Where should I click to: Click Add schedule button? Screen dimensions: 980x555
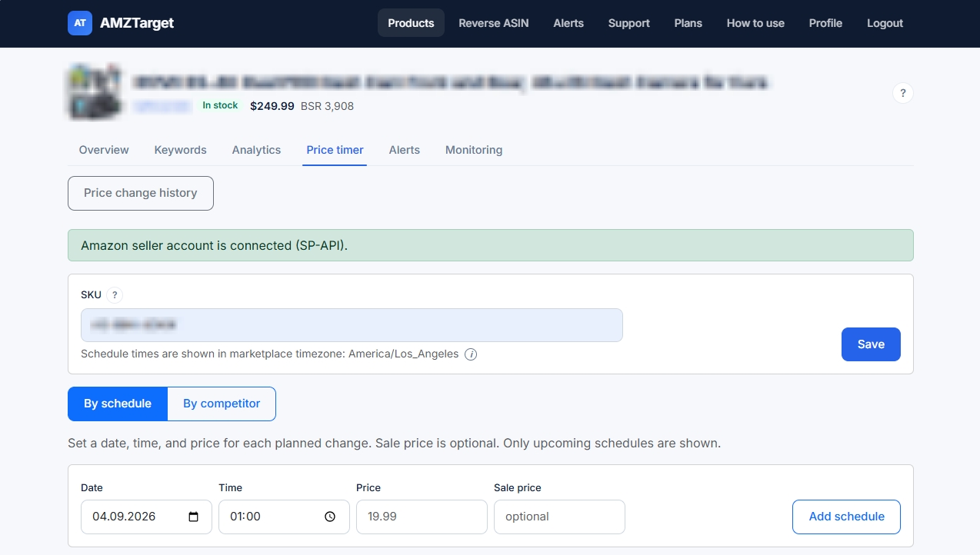tap(846, 517)
